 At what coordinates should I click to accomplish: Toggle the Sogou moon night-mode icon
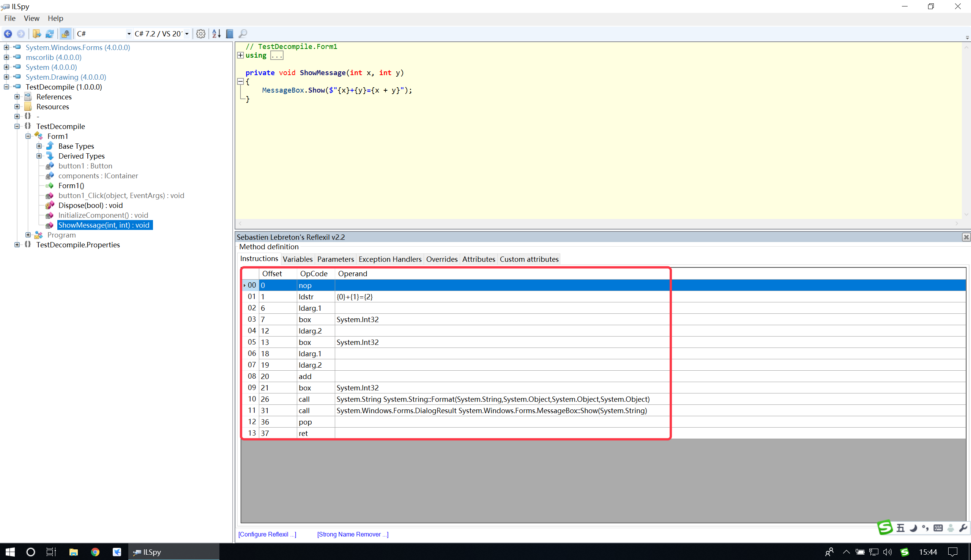pos(913,528)
